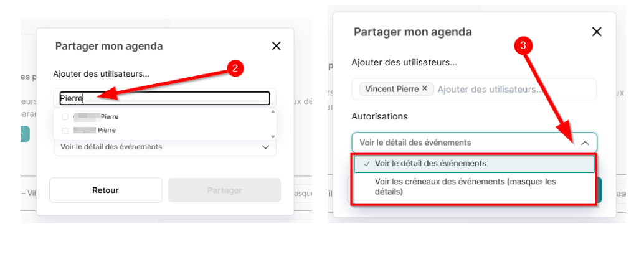Expand the left permissions dropdown chevron
This screenshot has width=644, height=257.
point(265,147)
